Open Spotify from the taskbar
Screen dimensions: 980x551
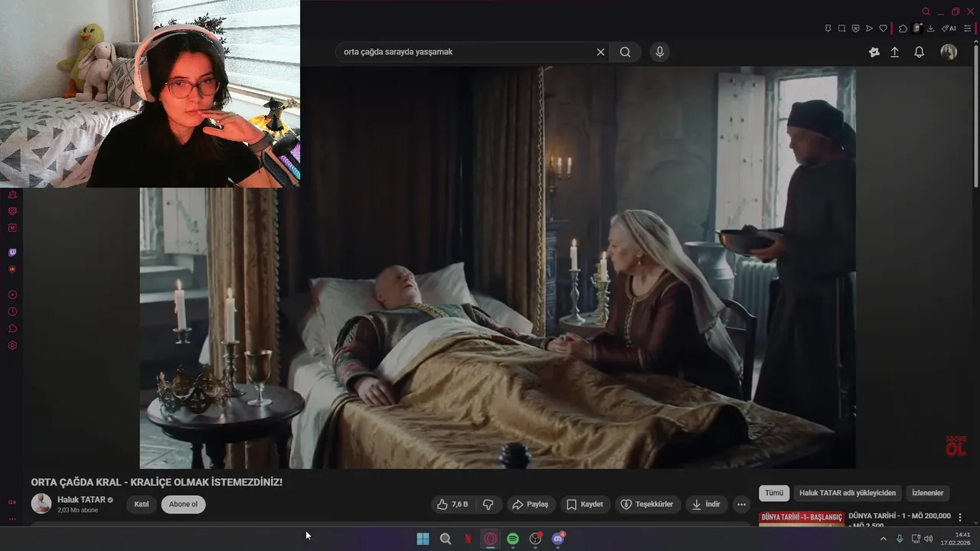point(513,539)
